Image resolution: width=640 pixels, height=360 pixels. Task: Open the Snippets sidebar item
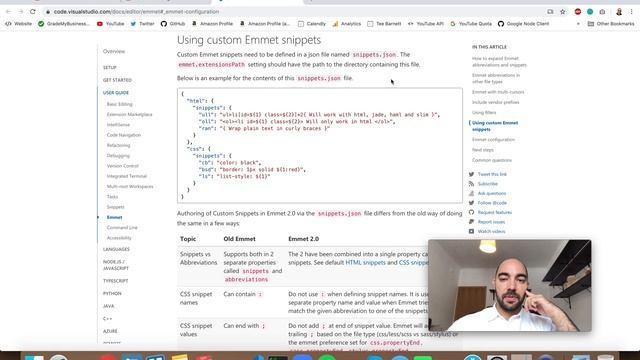[116, 207]
